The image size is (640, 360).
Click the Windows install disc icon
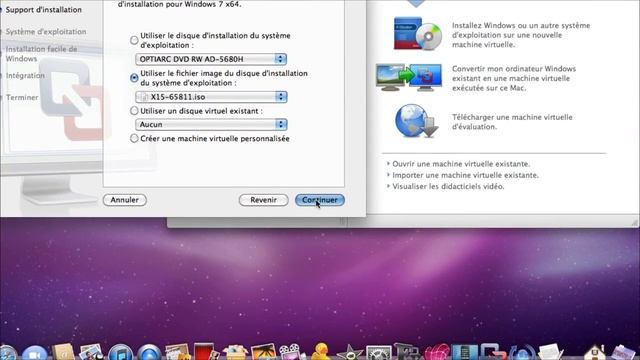(418, 34)
